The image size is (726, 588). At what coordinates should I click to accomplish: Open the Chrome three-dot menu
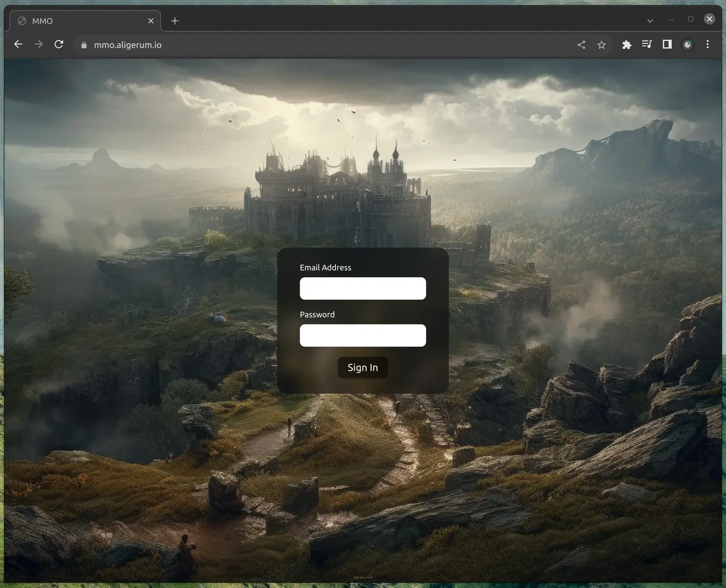click(x=707, y=44)
